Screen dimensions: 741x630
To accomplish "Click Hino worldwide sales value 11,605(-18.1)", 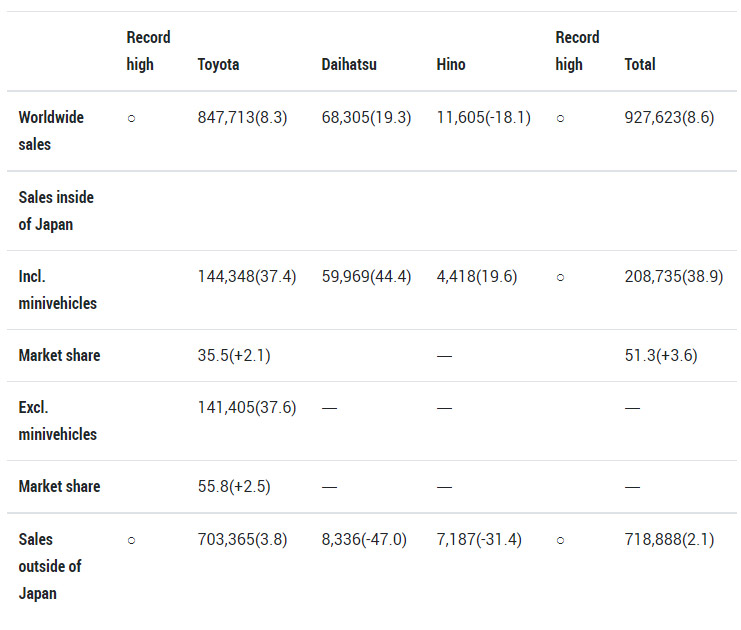I will (483, 118).
